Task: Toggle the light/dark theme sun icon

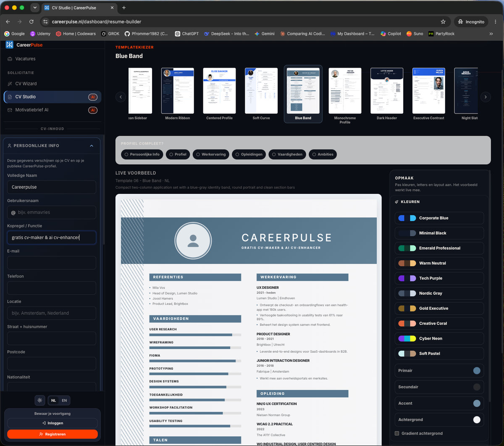Action: (40, 401)
